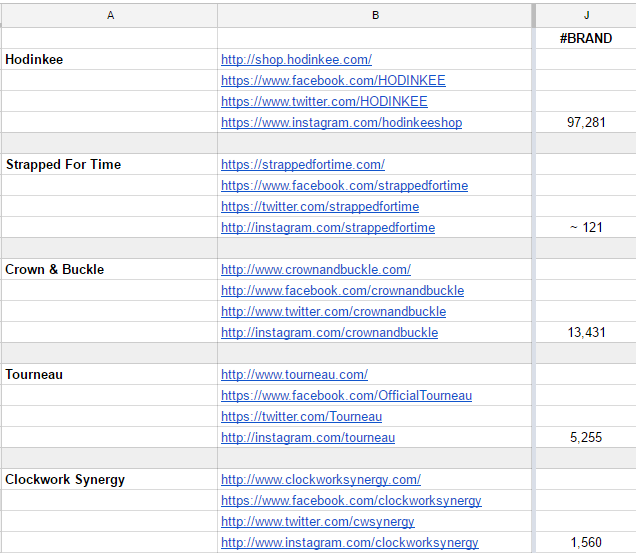The width and height of the screenshot is (636, 553).
Task: Click the hodinkeeshop Instagram link
Action: (341, 123)
